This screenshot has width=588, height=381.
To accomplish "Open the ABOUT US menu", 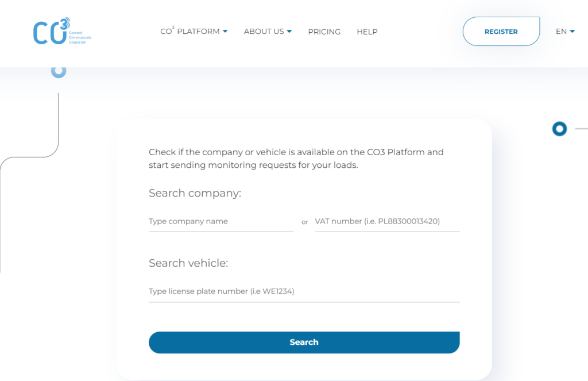I will (264, 32).
